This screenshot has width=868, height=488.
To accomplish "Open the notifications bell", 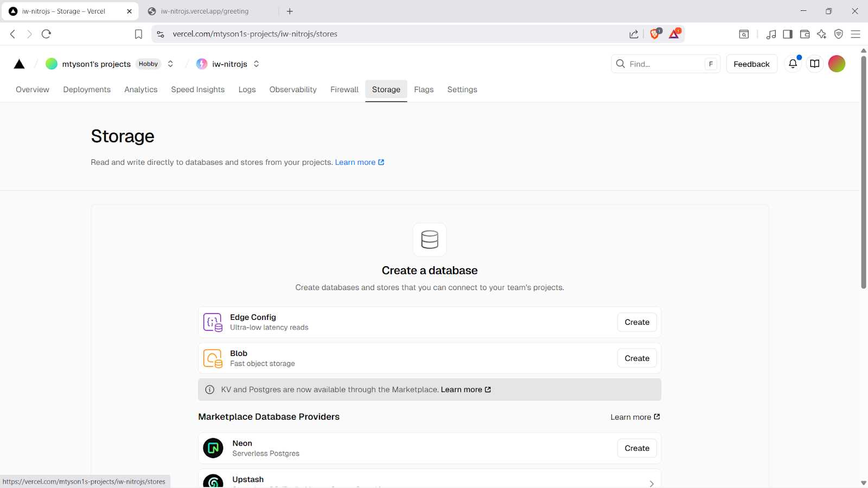I will (x=793, y=64).
